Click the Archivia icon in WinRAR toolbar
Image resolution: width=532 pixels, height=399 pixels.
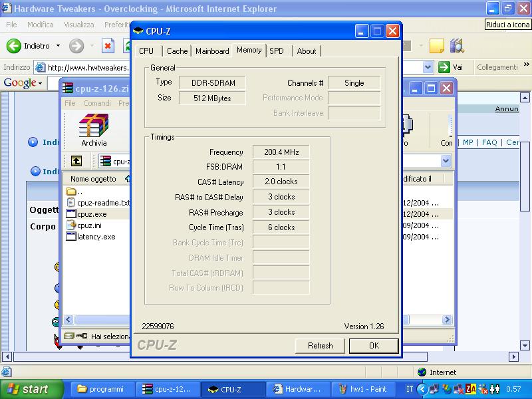click(94, 130)
